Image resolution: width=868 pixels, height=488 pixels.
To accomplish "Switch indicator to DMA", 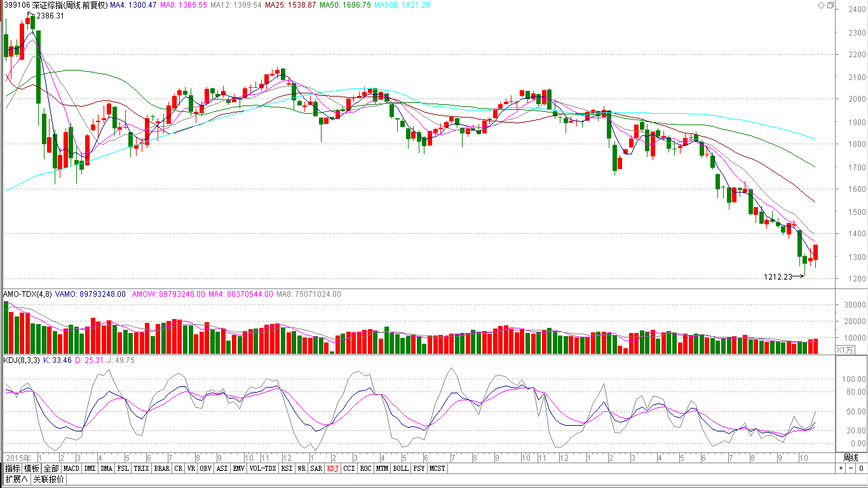I will point(107,468).
